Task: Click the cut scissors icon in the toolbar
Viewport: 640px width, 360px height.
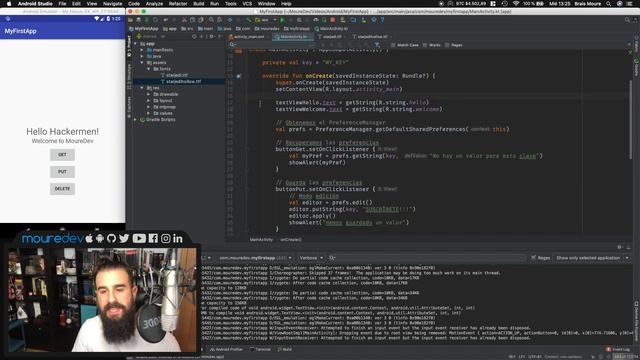Action: [x=184, y=20]
